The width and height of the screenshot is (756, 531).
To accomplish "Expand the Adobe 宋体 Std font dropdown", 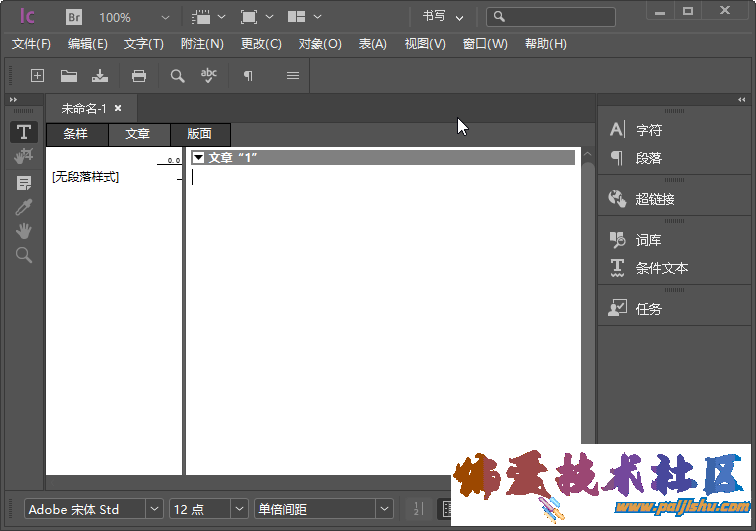I will click(154, 509).
